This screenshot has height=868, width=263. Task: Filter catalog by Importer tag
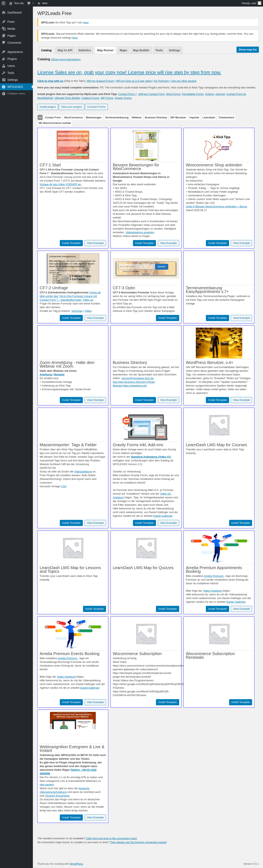click(194, 118)
